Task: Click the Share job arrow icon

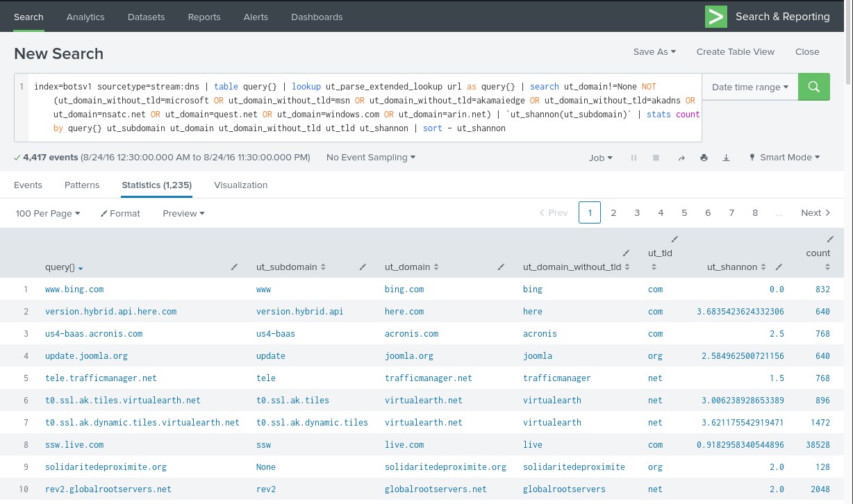Action: click(681, 158)
